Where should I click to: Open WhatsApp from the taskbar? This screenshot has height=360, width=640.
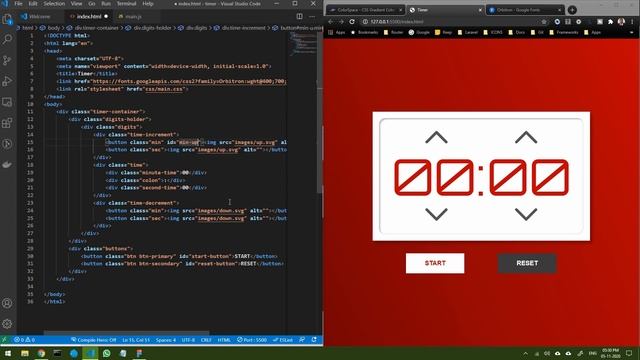click(107, 353)
